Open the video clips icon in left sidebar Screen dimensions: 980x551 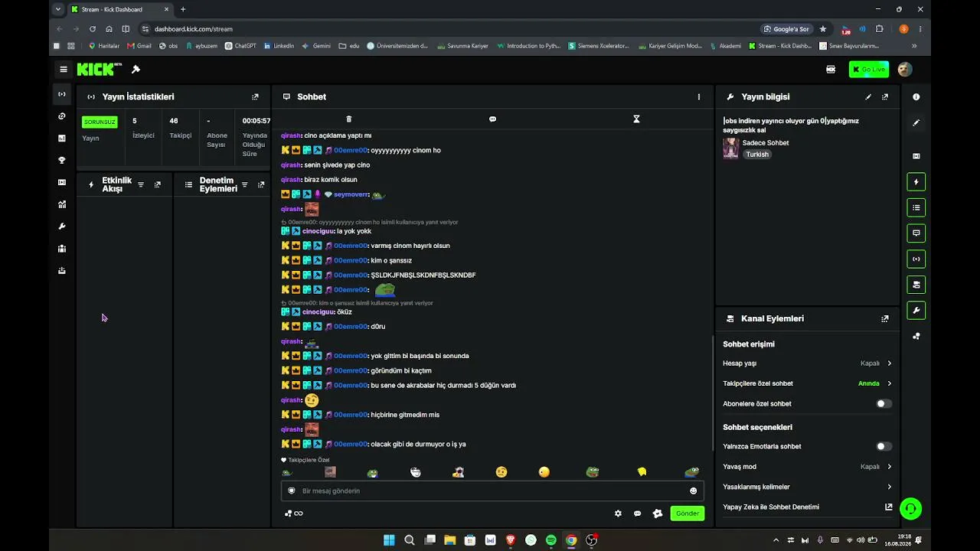(62, 182)
